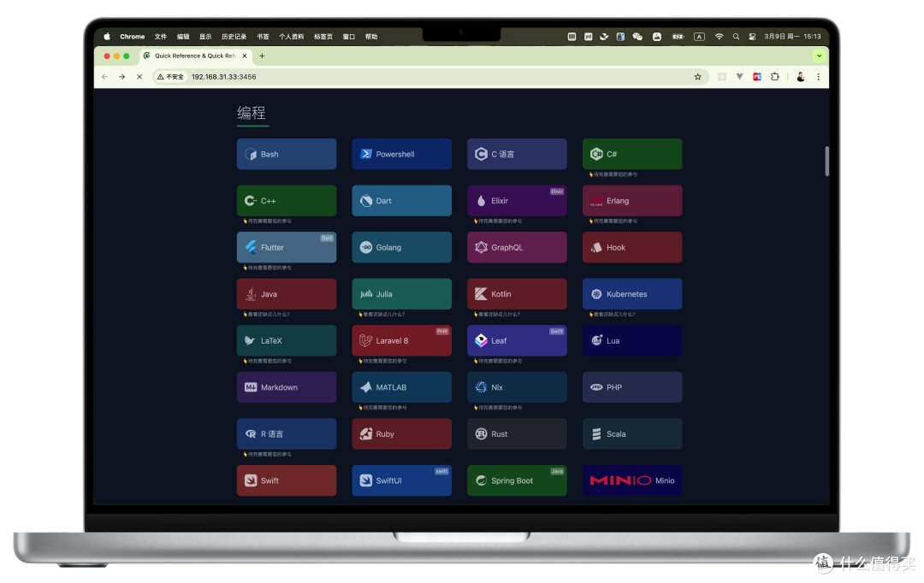Screen dimensions: 924x583
Task: Open the 历史记录 menu
Action: (234, 37)
